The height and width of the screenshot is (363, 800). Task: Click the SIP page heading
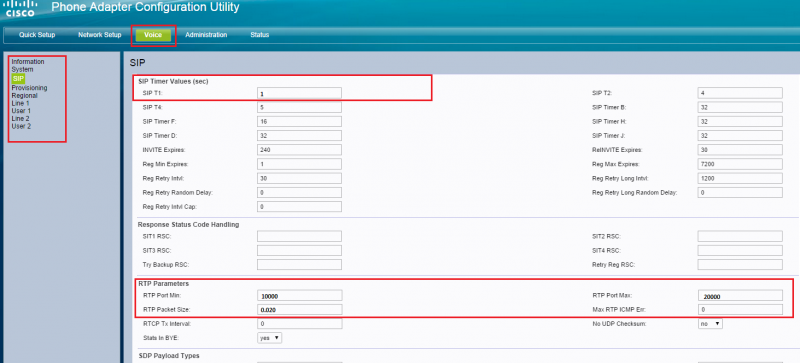click(138, 63)
